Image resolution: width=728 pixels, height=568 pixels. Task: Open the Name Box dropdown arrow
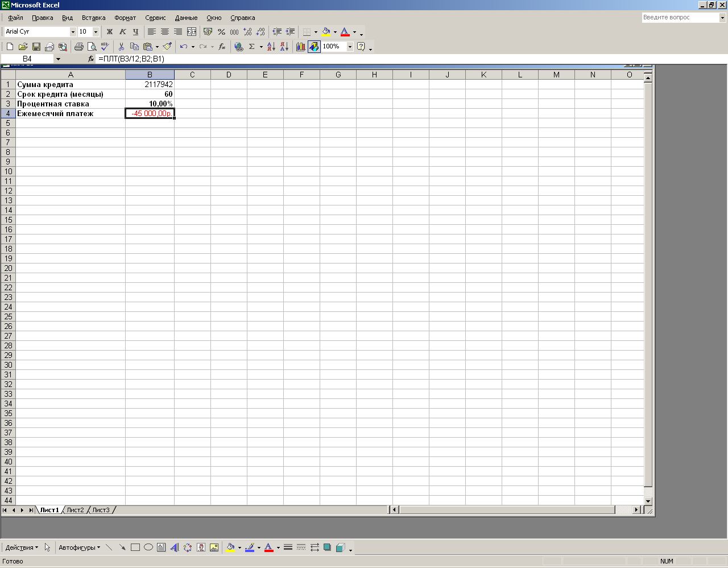tap(58, 59)
